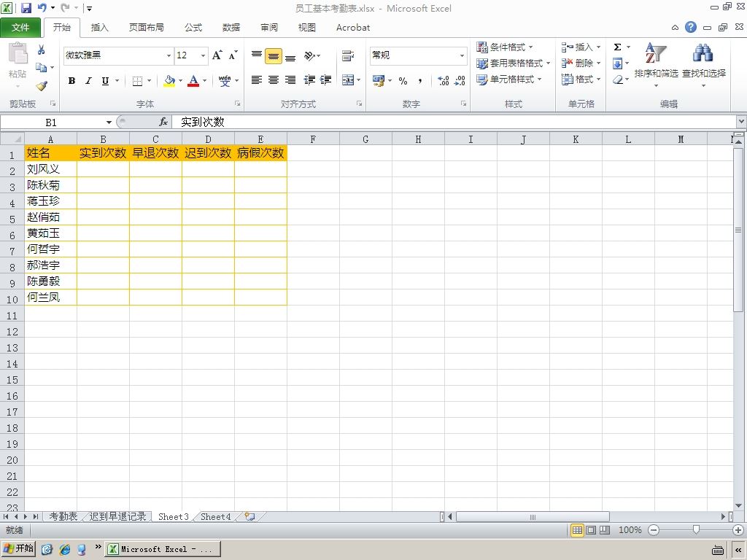Insert function with the fx button

[163, 122]
